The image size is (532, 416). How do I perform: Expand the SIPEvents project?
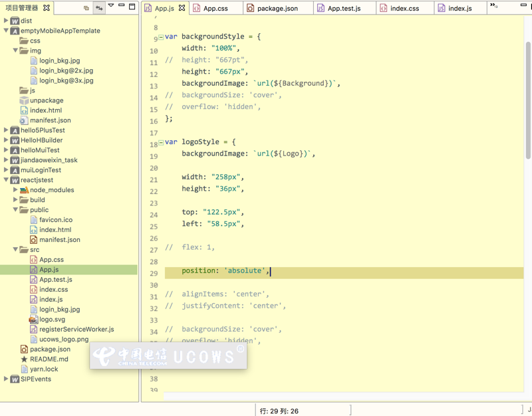pos(6,379)
